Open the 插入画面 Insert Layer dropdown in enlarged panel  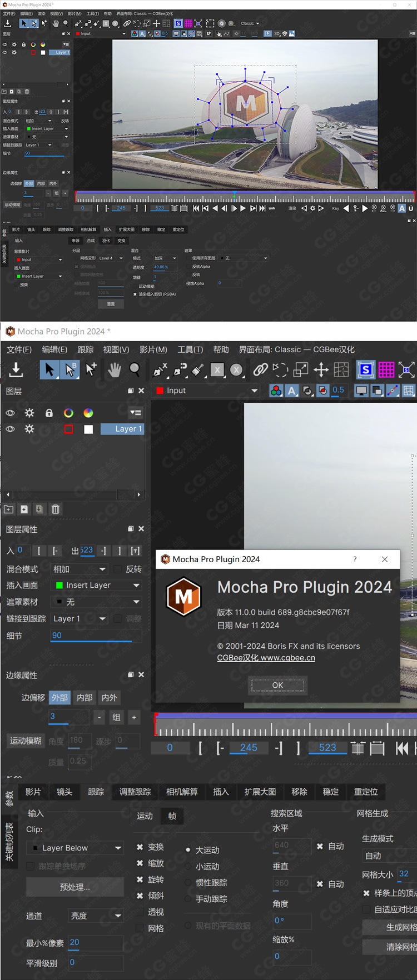point(96,585)
